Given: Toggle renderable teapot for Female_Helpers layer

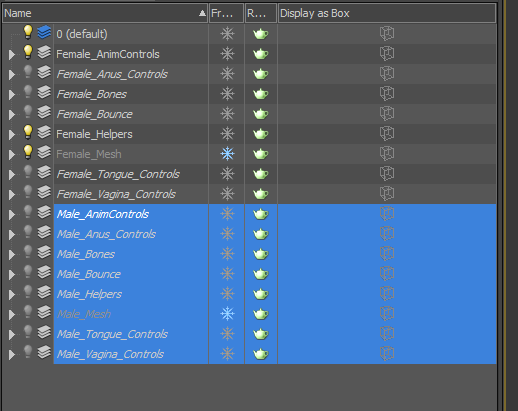Looking at the screenshot, I should click(x=261, y=134).
